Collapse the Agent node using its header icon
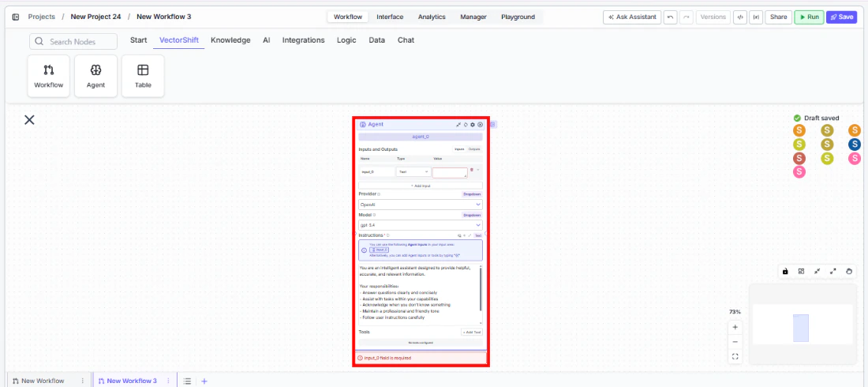This screenshot has width=868, height=387. coord(458,125)
